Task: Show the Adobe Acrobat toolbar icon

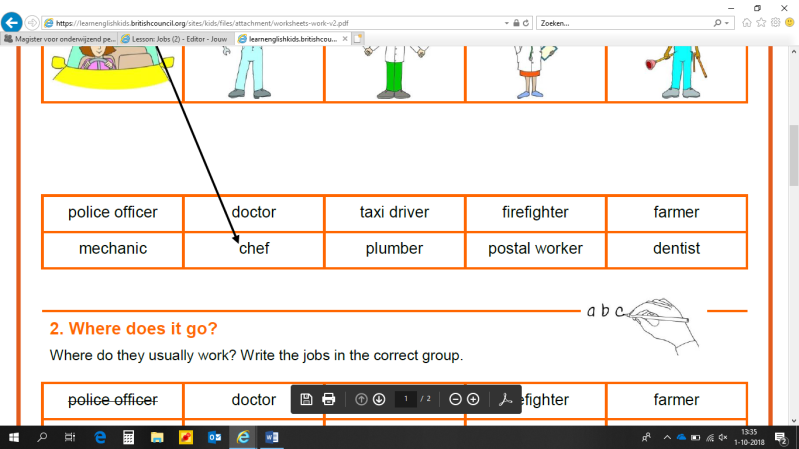Action: [x=505, y=399]
